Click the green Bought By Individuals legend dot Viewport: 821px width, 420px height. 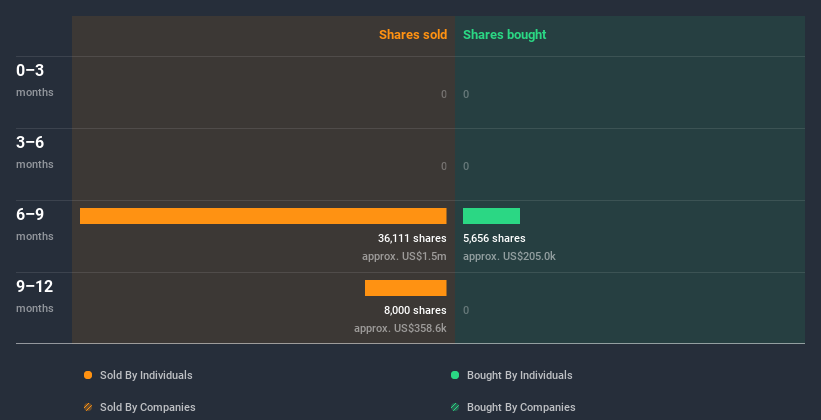point(455,375)
